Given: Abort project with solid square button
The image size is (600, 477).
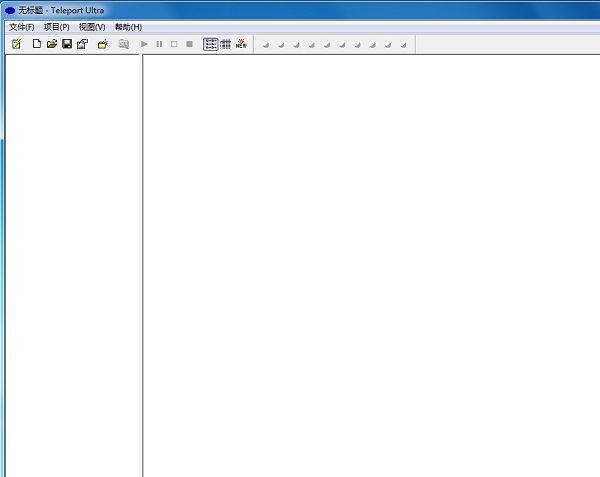Looking at the screenshot, I should pyautogui.click(x=189, y=44).
